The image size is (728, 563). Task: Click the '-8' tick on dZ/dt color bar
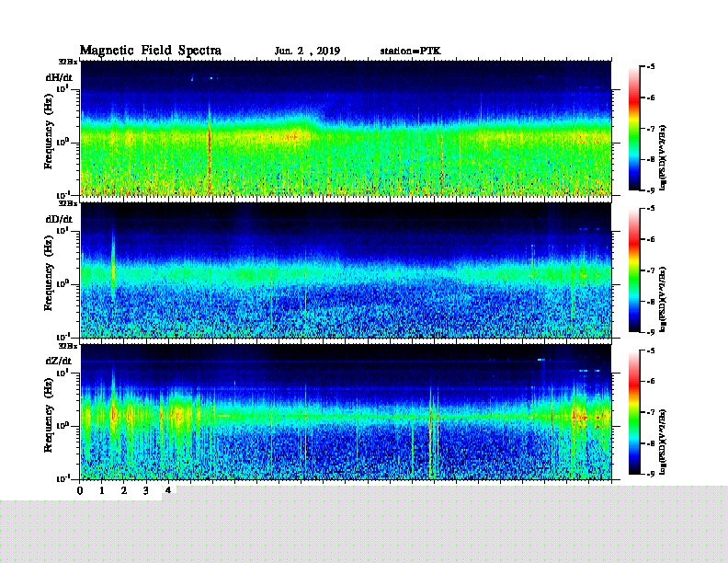click(651, 443)
